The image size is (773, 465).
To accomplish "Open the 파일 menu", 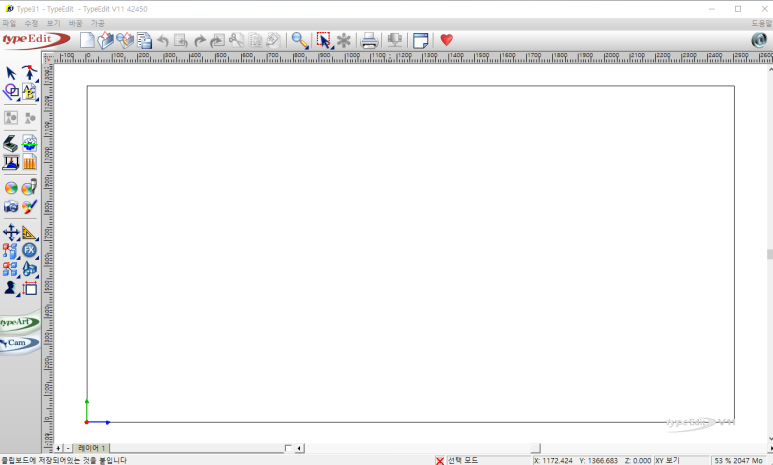I will point(9,23).
